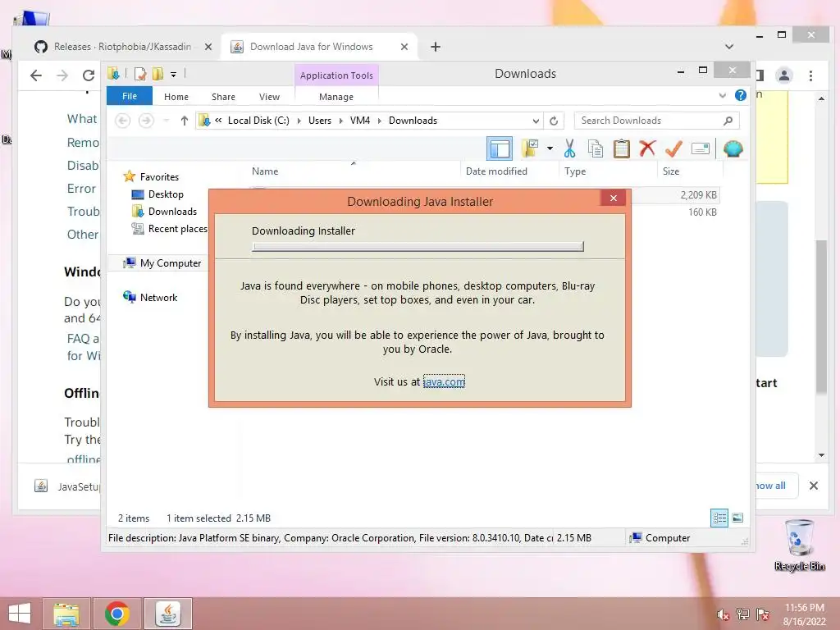Open the Recycle Bin on the desktop
The height and width of the screenshot is (630, 840).
click(x=800, y=545)
